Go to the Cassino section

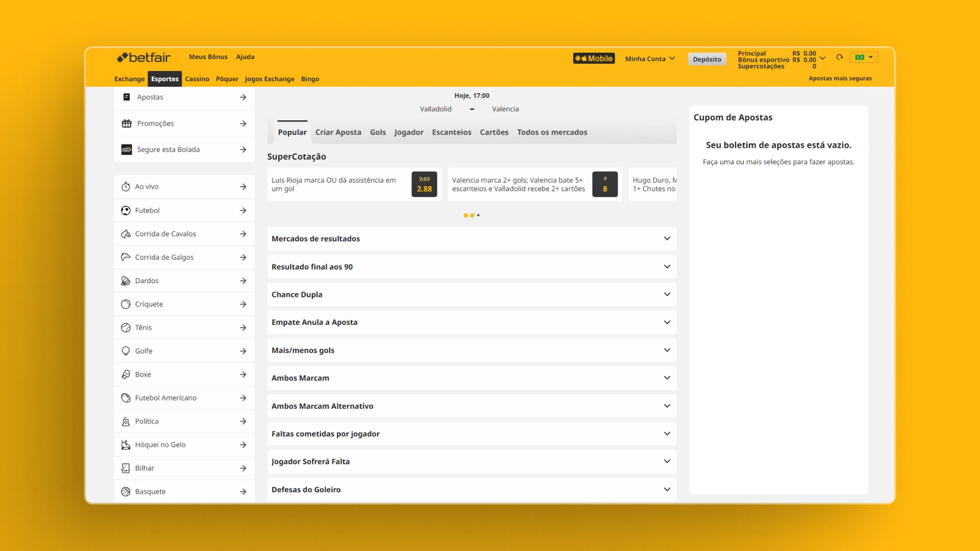click(197, 79)
